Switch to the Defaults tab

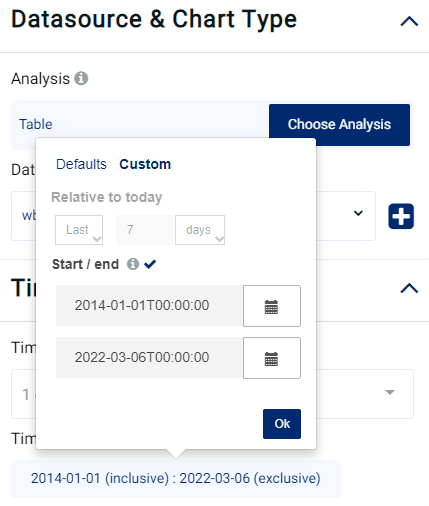81,164
